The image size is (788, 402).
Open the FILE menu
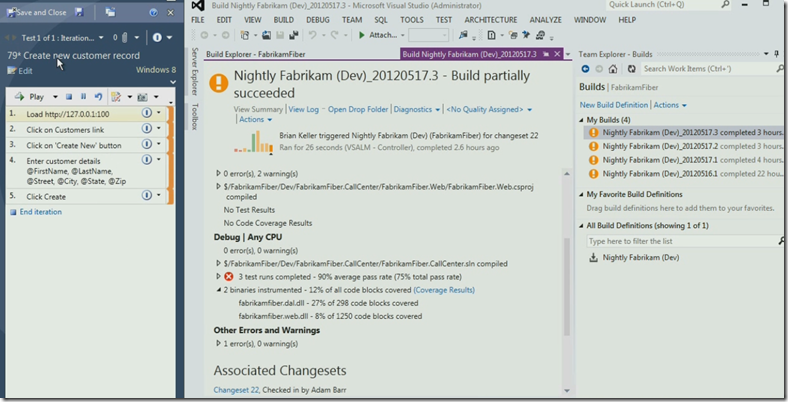[x=198, y=20]
